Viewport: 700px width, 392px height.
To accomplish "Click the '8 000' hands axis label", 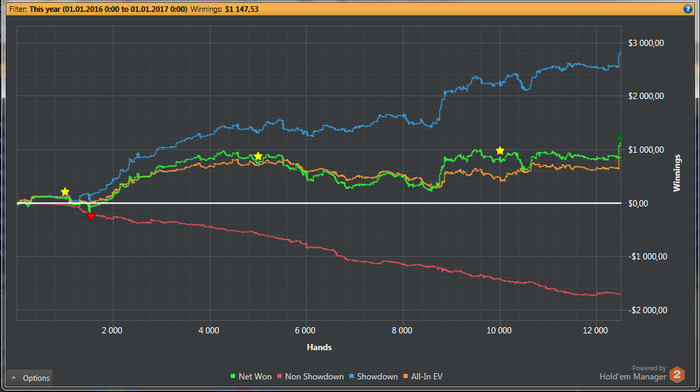I will click(402, 330).
